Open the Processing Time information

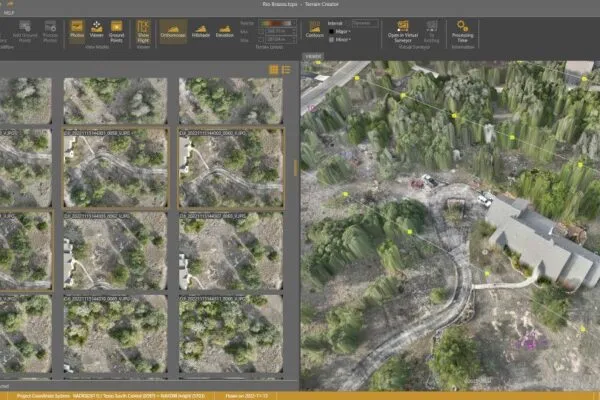coord(462,31)
